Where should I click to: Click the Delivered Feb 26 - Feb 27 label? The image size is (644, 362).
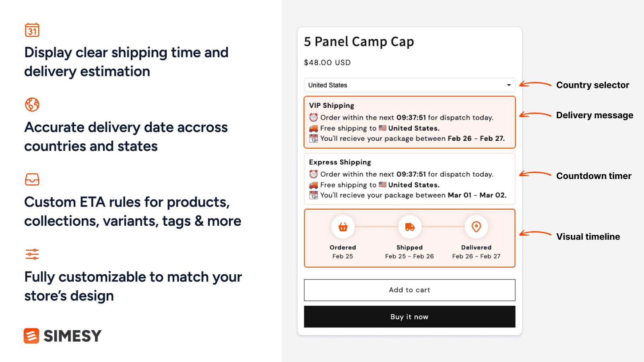(476, 252)
